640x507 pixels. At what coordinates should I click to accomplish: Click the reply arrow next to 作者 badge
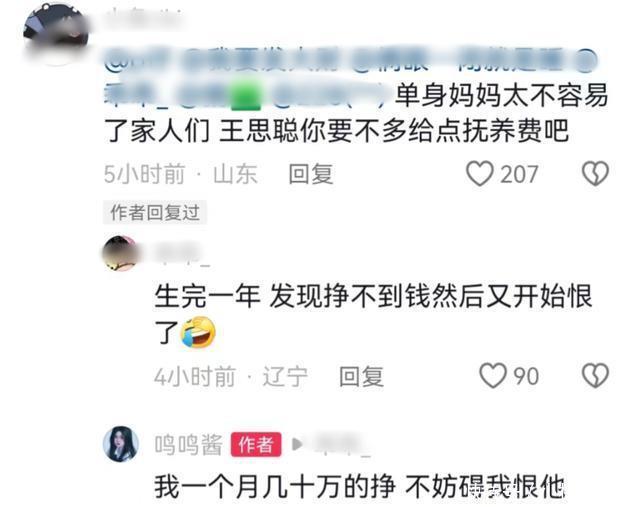(x=298, y=444)
